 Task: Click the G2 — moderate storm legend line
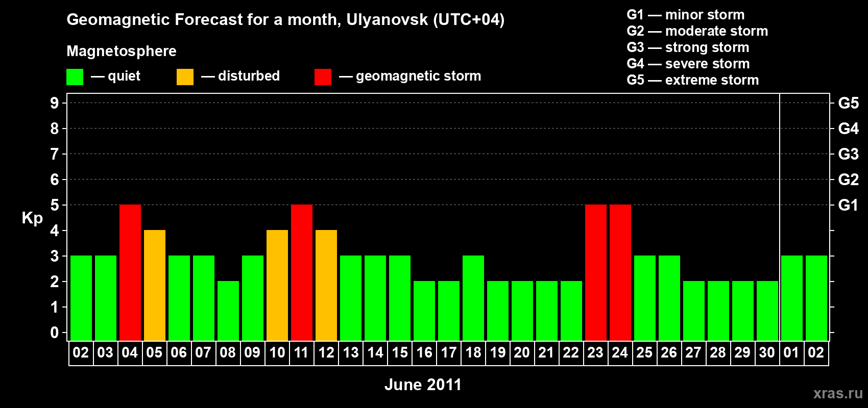pos(697,31)
